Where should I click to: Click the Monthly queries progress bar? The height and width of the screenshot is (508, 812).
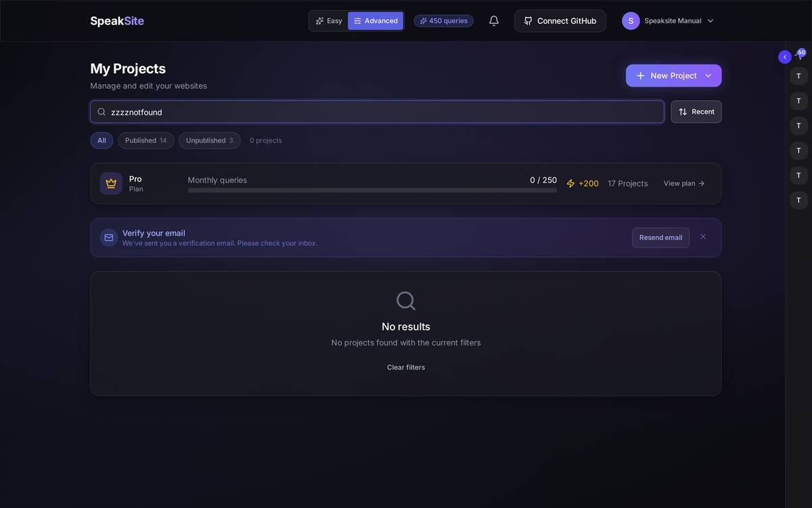[372, 190]
